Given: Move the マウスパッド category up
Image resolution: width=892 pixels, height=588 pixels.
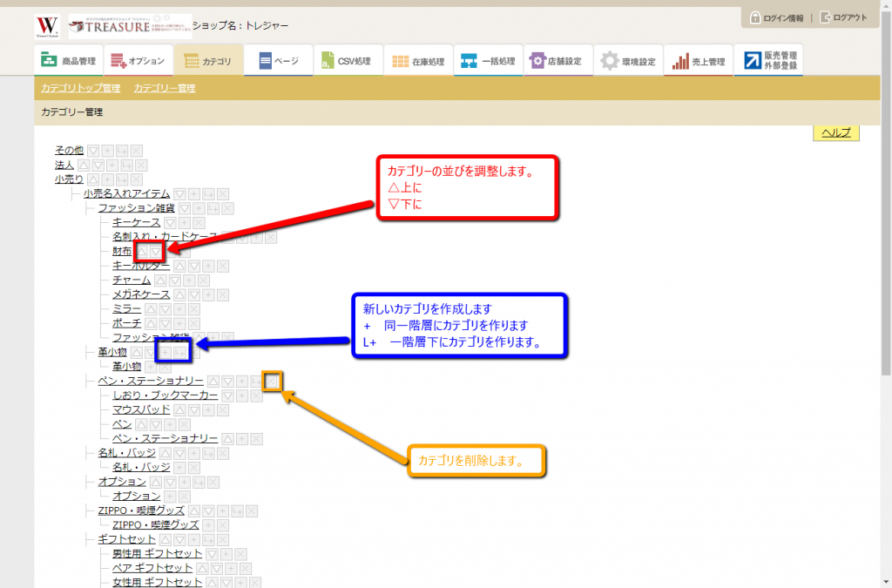Looking at the screenshot, I should 181,409.
